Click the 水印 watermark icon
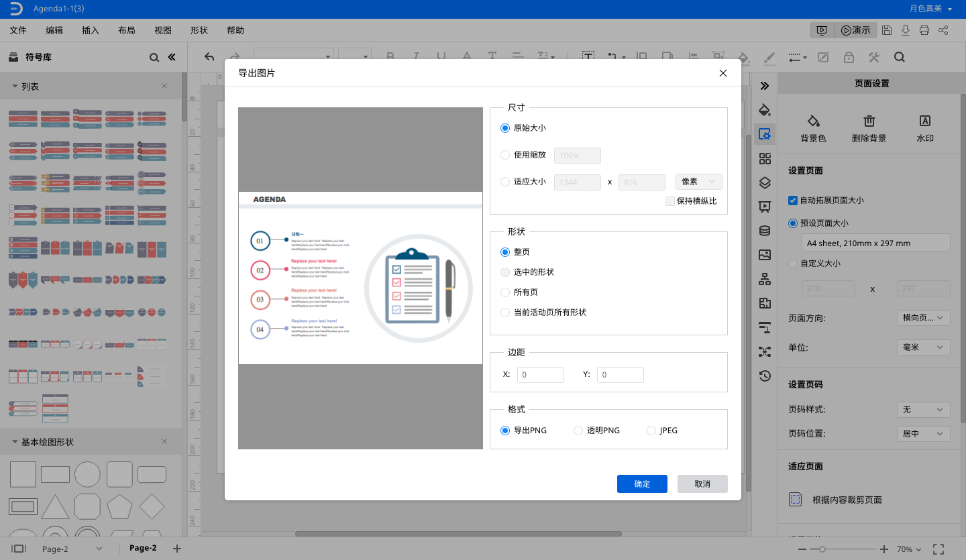The height and width of the screenshot is (560, 966). coord(925,121)
